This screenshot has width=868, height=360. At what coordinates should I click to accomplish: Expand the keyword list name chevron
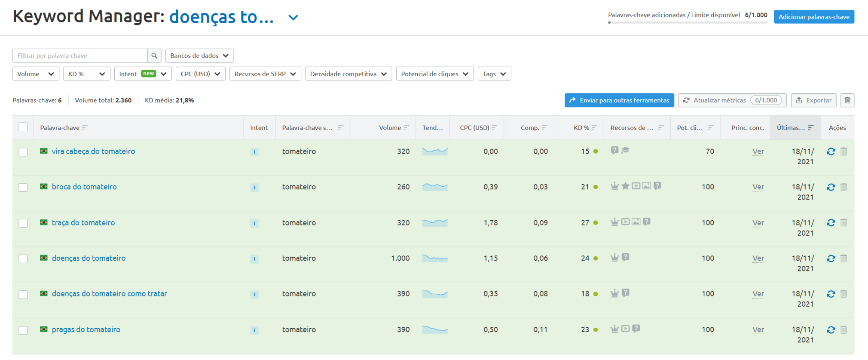point(293,18)
